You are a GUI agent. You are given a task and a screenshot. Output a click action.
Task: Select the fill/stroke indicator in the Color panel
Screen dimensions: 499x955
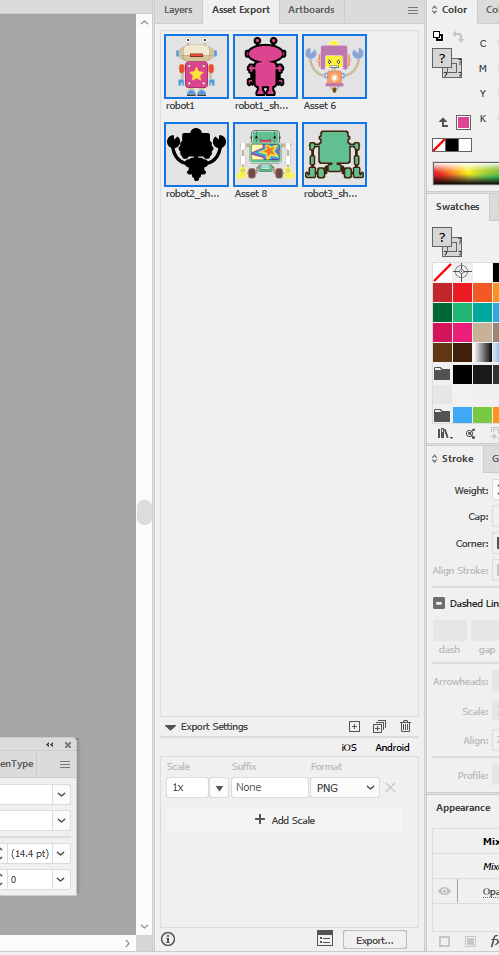click(x=447, y=63)
